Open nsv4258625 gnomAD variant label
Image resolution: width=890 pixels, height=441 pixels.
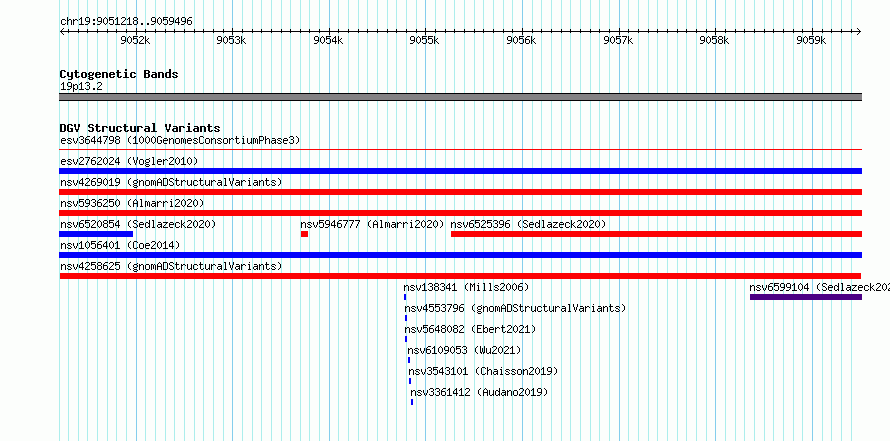(171, 266)
